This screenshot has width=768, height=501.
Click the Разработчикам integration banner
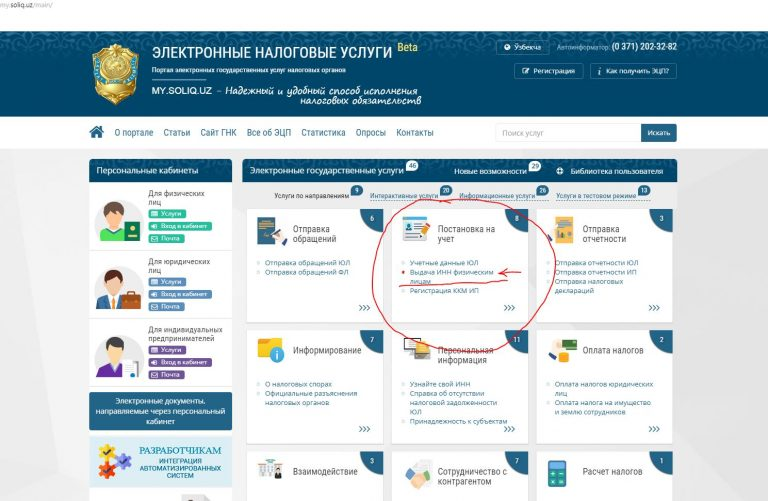(x=160, y=462)
